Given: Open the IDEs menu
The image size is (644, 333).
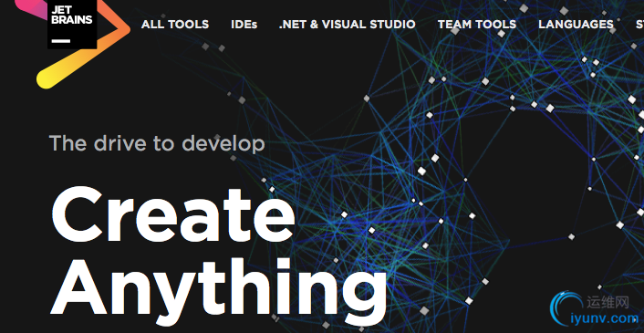Looking at the screenshot, I should pos(244,25).
